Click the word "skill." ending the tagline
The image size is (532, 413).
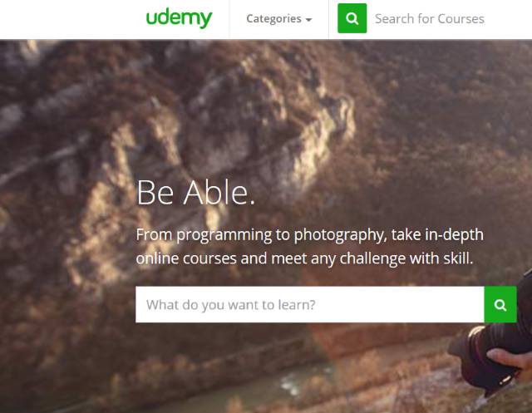[458, 258]
